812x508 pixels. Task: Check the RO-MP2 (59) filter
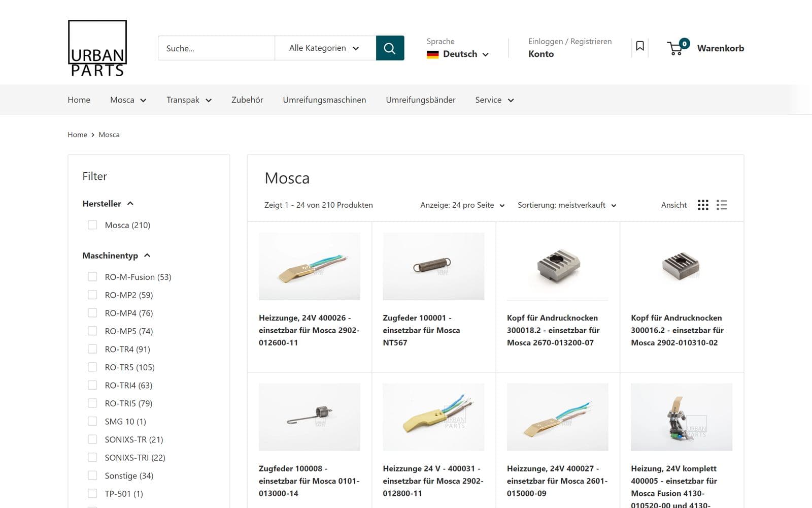[x=92, y=295]
